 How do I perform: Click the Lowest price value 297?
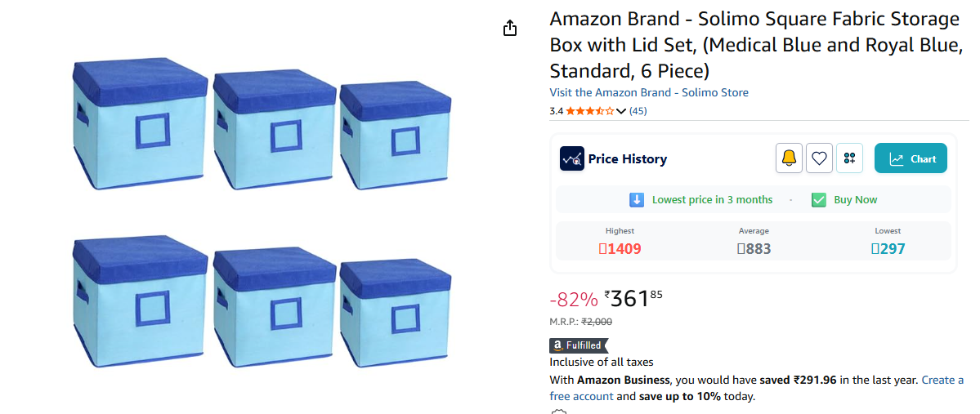click(x=888, y=249)
